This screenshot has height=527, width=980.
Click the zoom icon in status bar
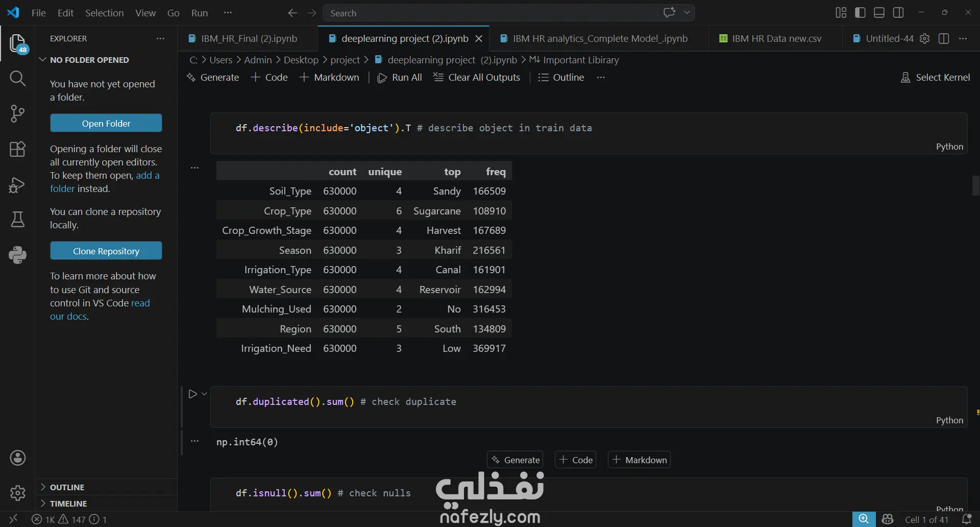(x=864, y=519)
